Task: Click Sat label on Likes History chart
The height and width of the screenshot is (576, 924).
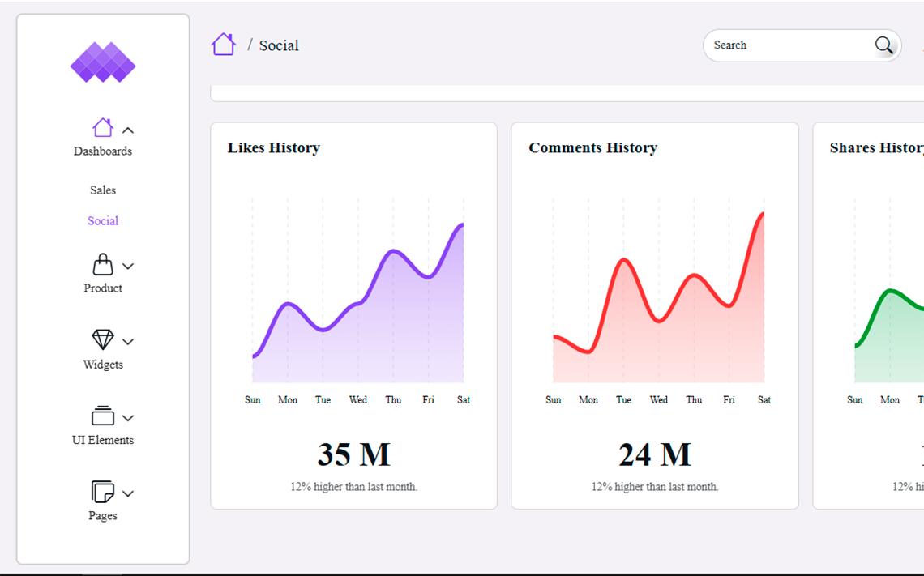Action: coord(464,400)
